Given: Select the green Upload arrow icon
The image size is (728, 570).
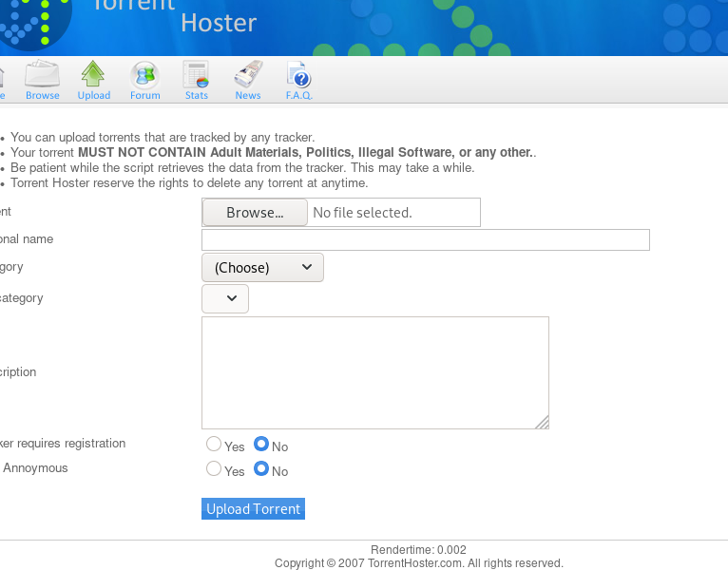Looking at the screenshot, I should click(93, 74).
